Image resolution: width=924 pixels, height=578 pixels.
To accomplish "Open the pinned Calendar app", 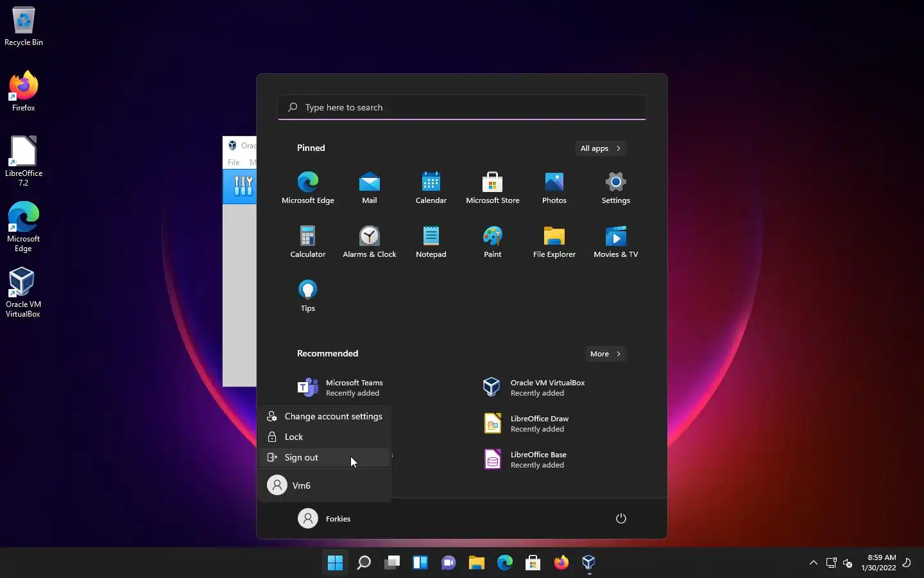I will pyautogui.click(x=431, y=188).
